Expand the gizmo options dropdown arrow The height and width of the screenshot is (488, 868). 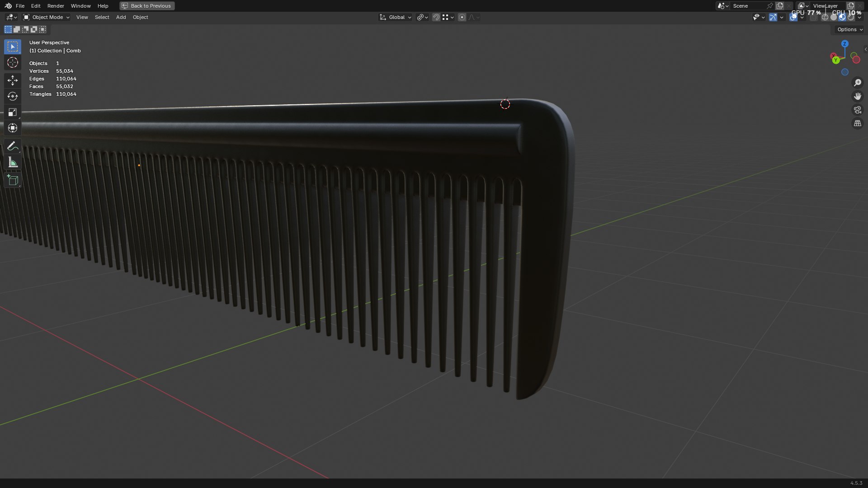coord(782,17)
